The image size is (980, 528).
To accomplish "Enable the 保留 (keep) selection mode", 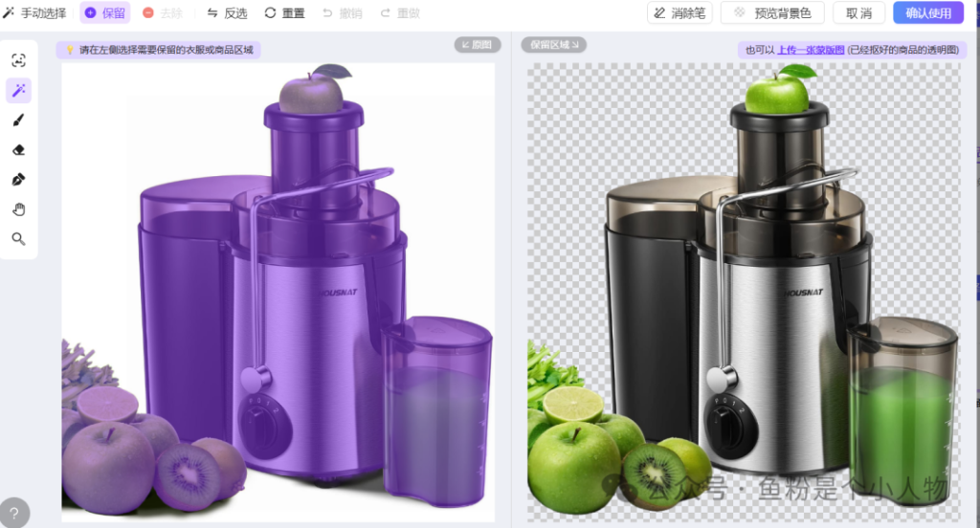I will click(x=104, y=13).
